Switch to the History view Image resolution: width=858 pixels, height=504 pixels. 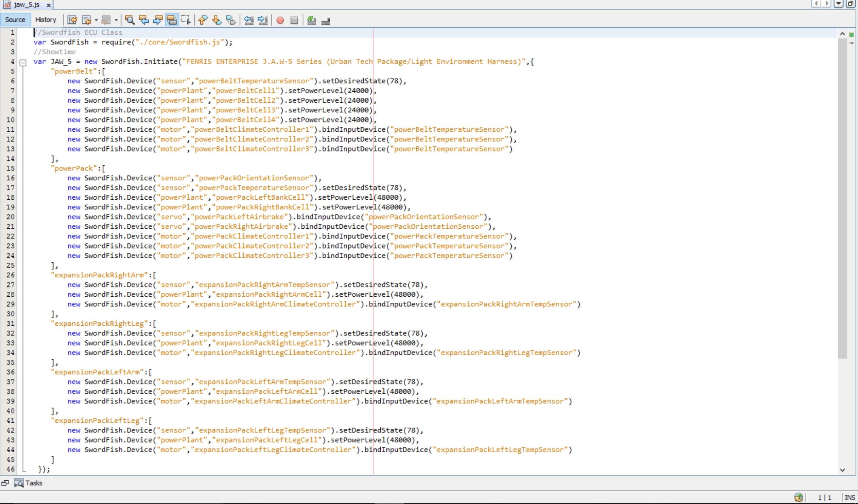[46, 20]
